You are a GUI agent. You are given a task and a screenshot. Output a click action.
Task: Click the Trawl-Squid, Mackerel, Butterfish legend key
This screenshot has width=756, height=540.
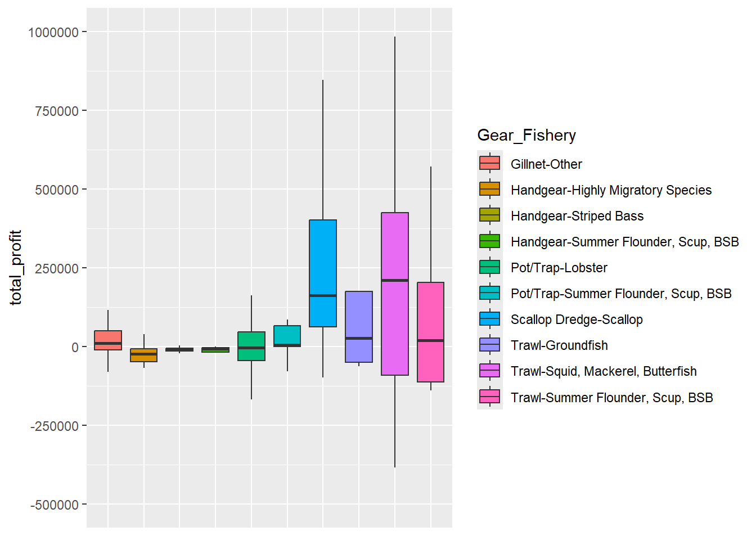pos(489,371)
